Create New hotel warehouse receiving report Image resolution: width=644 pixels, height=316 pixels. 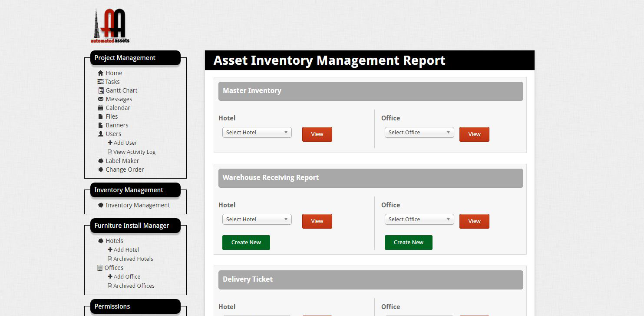click(x=246, y=243)
